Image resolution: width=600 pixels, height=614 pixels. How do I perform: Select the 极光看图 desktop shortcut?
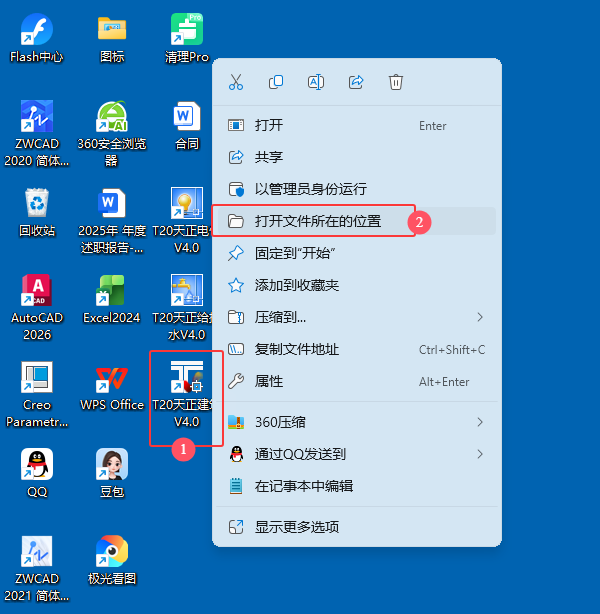(x=112, y=560)
